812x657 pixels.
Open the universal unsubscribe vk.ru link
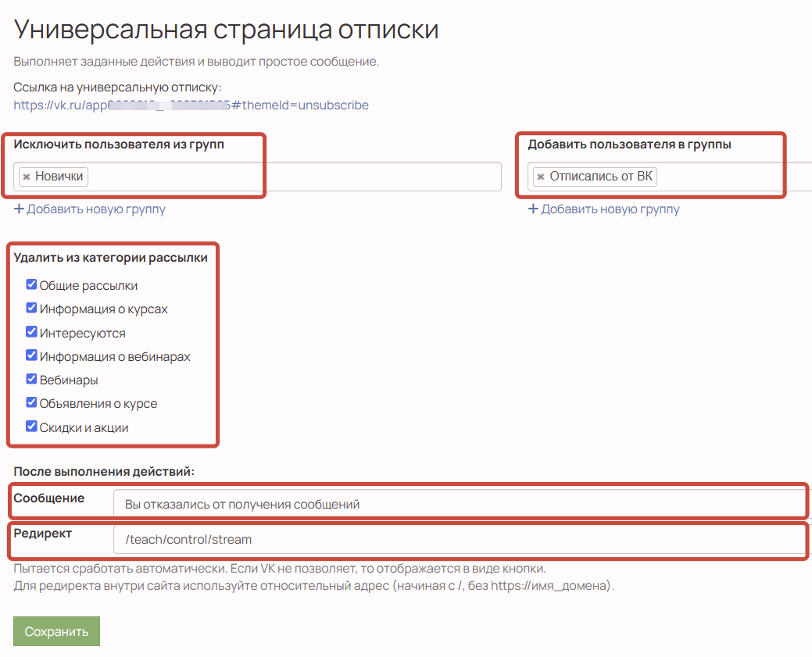[x=191, y=105]
